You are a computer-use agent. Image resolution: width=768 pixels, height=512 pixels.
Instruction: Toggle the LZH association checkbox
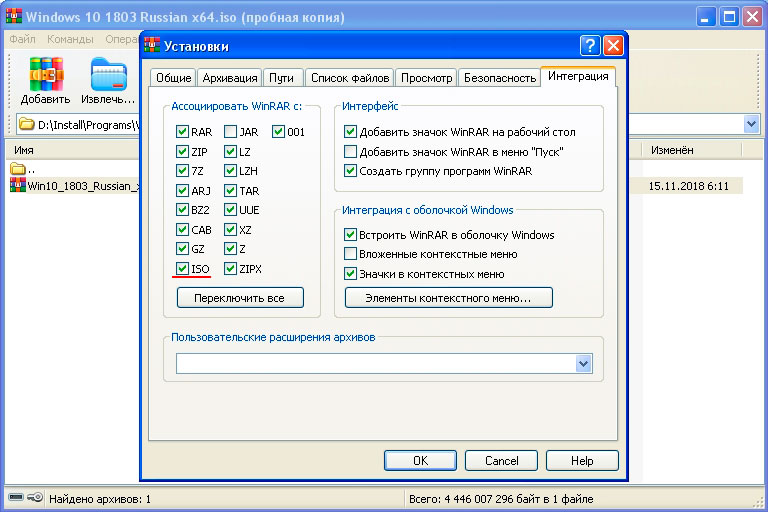click(230, 171)
